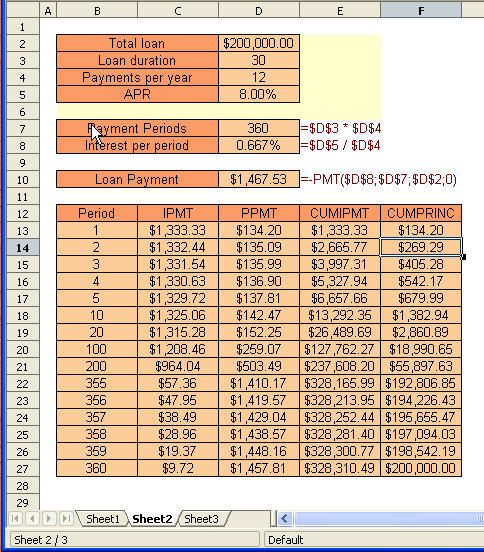Click the -PMT formula text
This screenshot has width=484, height=552.
(379, 179)
